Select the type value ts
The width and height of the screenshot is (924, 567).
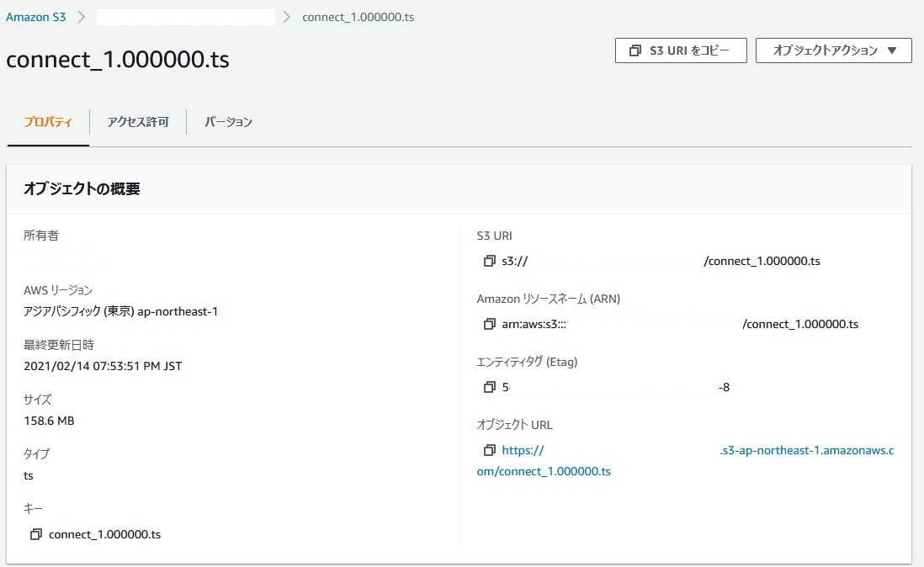pos(29,476)
